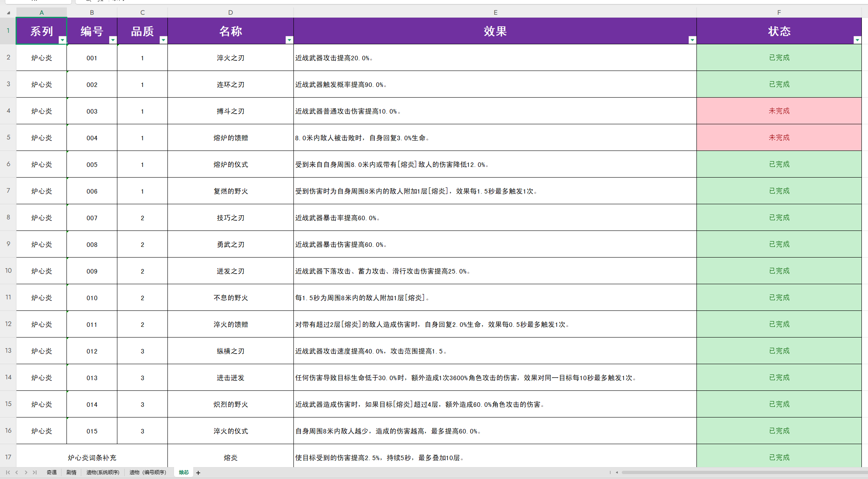The width and height of the screenshot is (868, 479).
Task: Click the horizontal scrollbar track
Action: (x=739, y=472)
